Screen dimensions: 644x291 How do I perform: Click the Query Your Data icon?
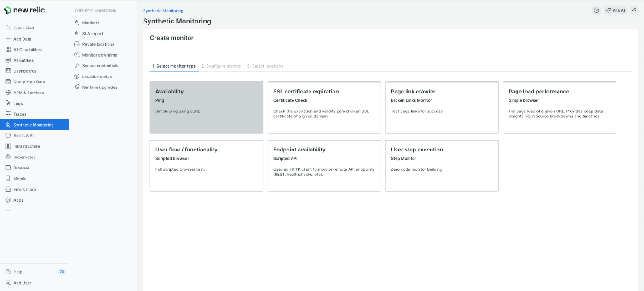click(8, 81)
